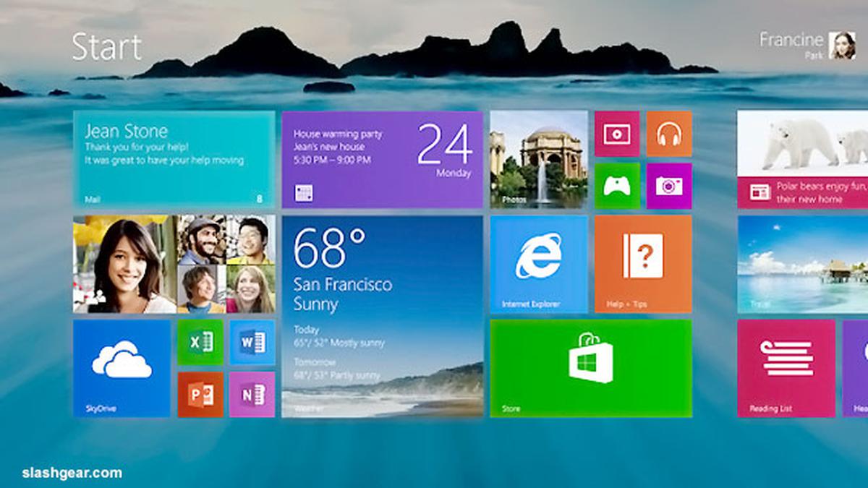Click the Start heading text
Screen dimensions: 868x488
(x=107, y=47)
